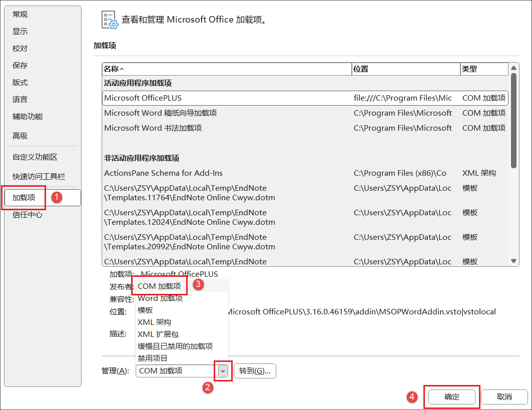Sort add-ins by the 位置 column

click(x=406, y=69)
